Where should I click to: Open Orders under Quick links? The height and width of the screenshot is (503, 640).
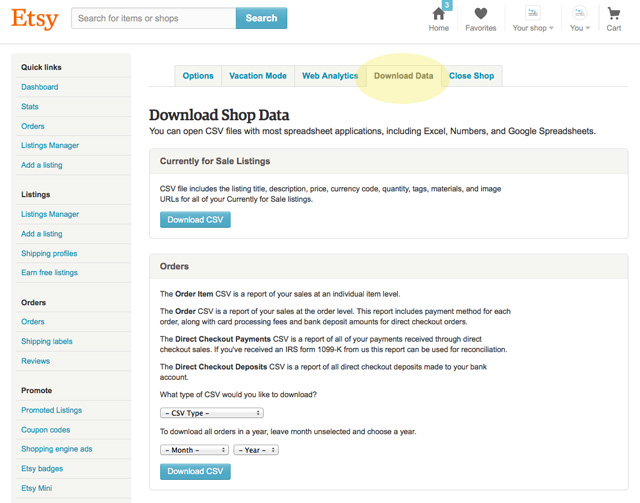click(x=33, y=126)
